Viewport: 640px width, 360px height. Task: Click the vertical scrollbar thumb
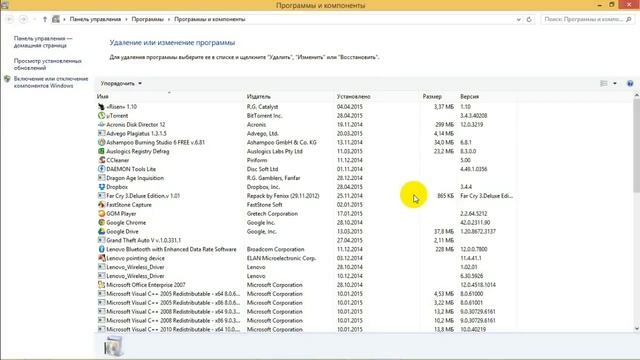click(x=636, y=146)
